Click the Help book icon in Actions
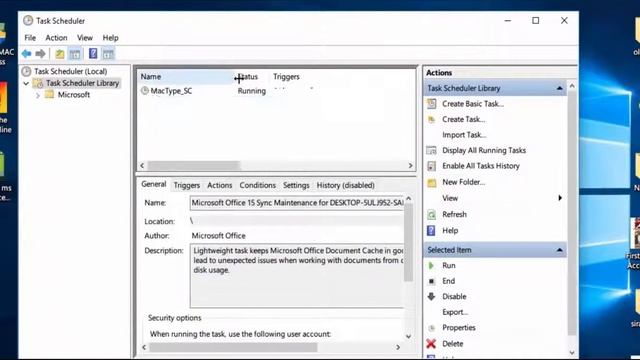The width and height of the screenshot is (640, 360). coord(431,231)
